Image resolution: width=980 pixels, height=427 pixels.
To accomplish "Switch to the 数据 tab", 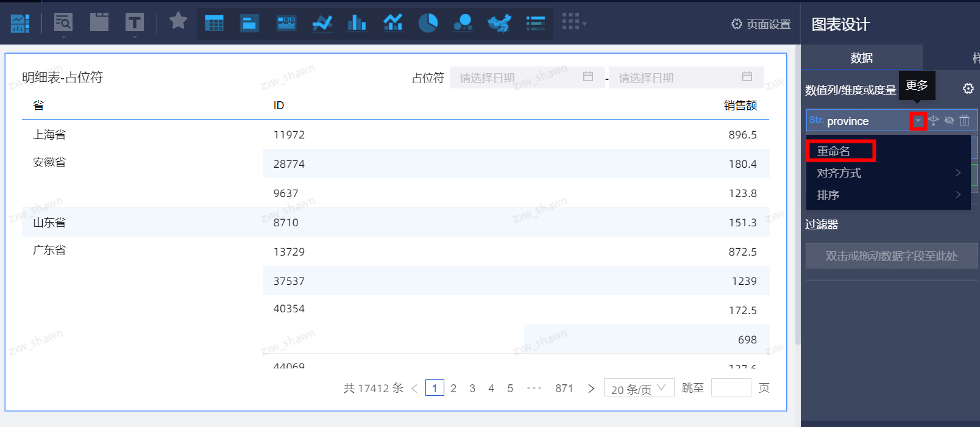I will click(861, 58).
